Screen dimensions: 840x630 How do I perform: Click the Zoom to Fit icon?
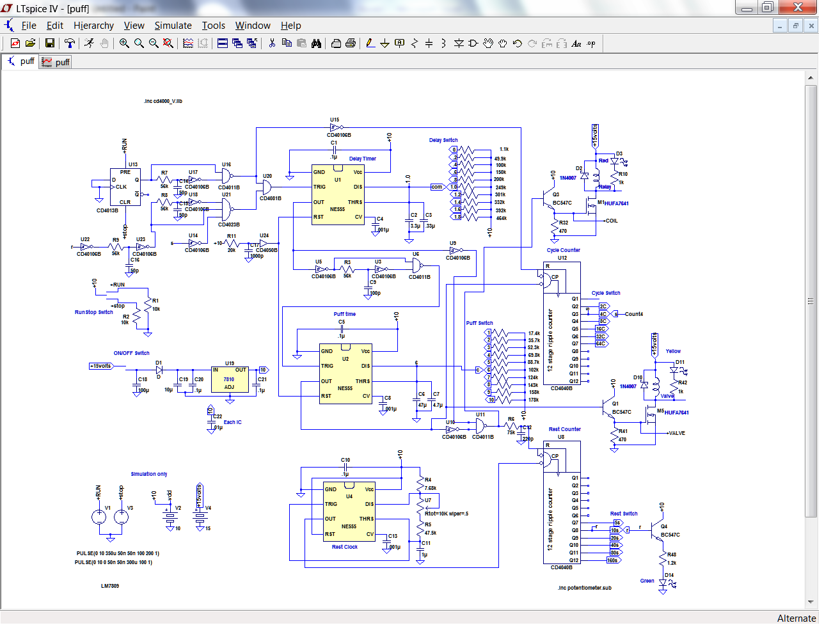point(168,43)
